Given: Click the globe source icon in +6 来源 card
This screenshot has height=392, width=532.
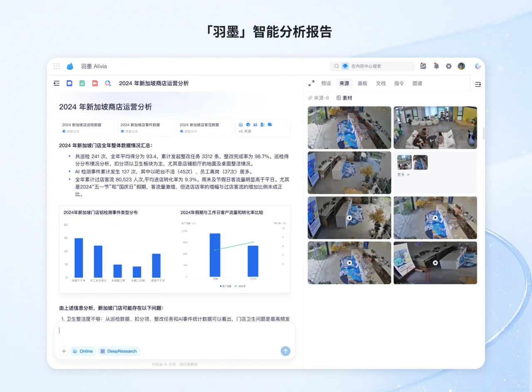Looking at the screenshot, I should (x=241, y=124).
